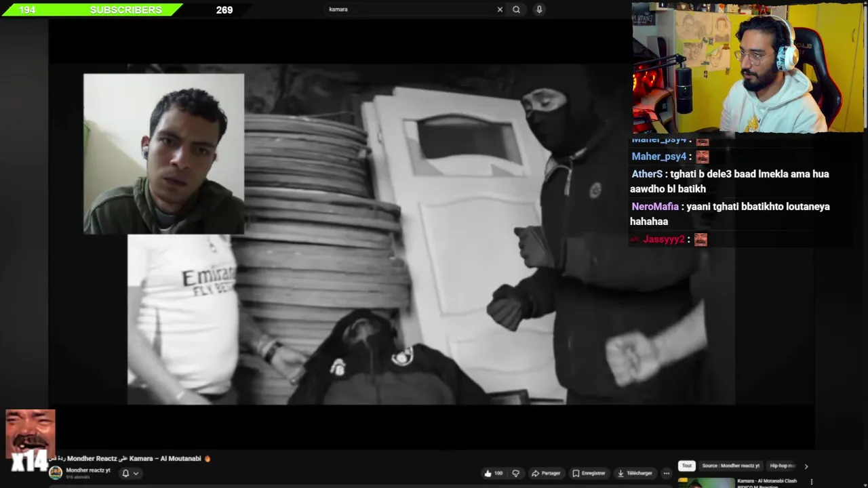
Task: Click the emote in Jassyyy2's chat message
Action: [x=701, y=239]
